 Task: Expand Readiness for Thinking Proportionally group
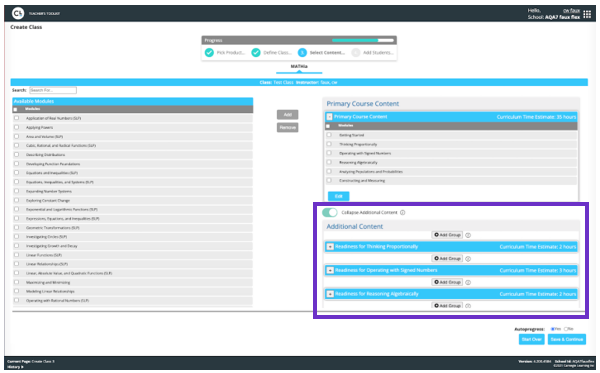point(330,247)
